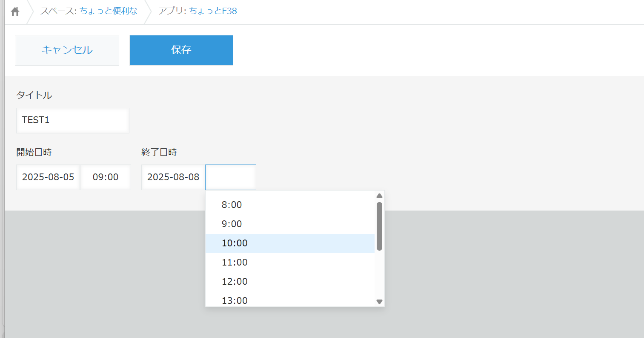Select 8:00 from the time list
Viewport: 644px width, 338px height.
point(232,205)
